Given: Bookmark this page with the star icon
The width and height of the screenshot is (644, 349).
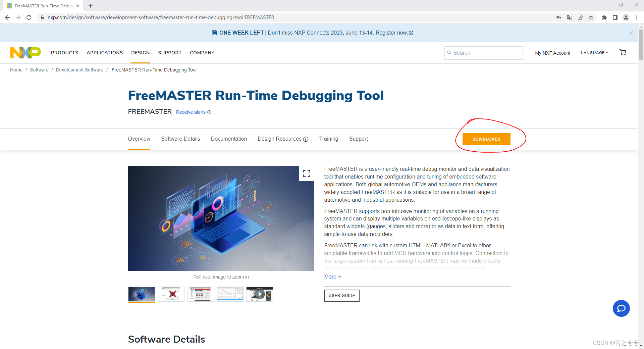Looking at the screenshot, I should click(591, 17).
